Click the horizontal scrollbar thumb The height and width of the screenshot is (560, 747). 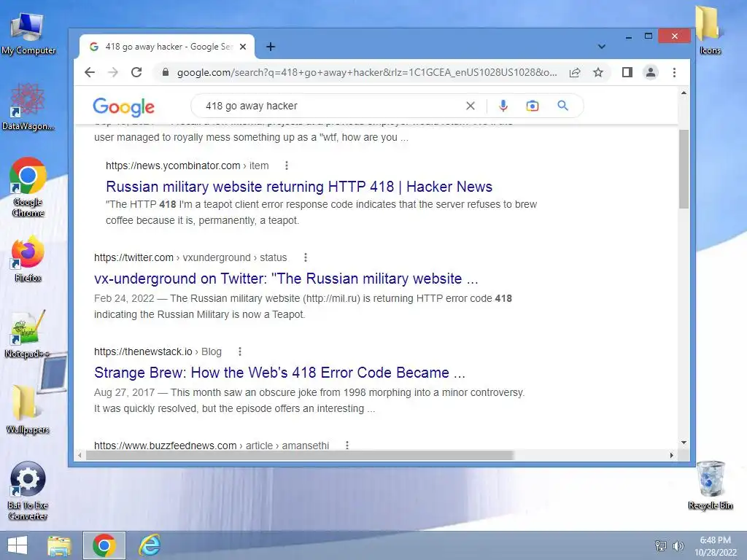(x=299, y=455)
